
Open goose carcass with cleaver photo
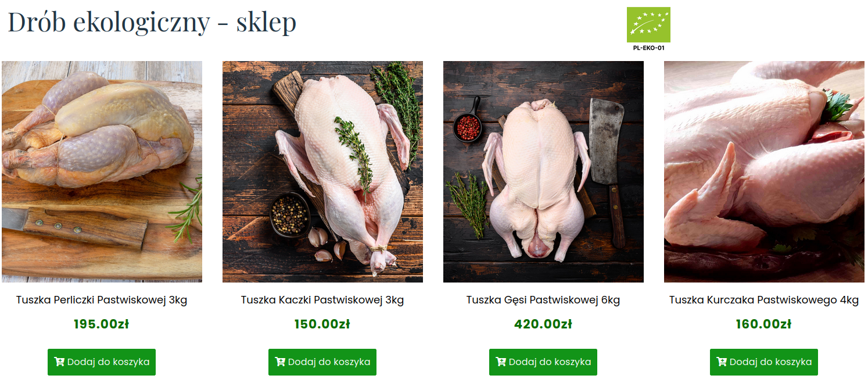point(543,172)
